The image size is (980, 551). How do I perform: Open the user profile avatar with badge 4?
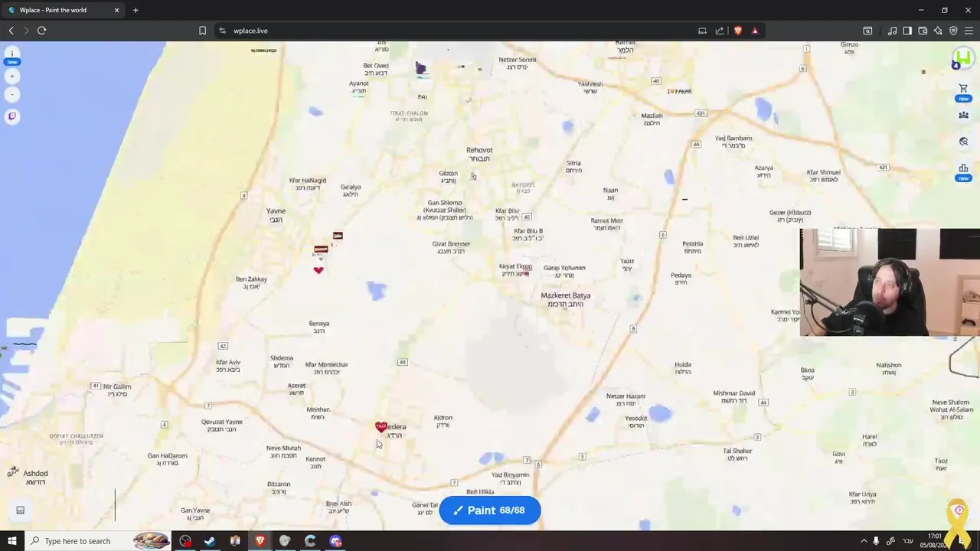963,58
